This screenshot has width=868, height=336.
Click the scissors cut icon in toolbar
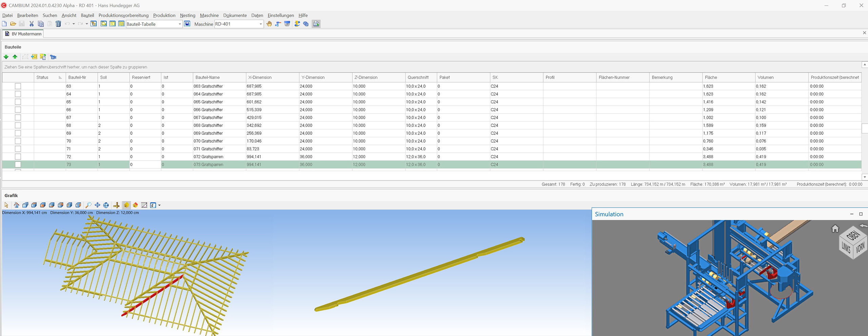32,24
